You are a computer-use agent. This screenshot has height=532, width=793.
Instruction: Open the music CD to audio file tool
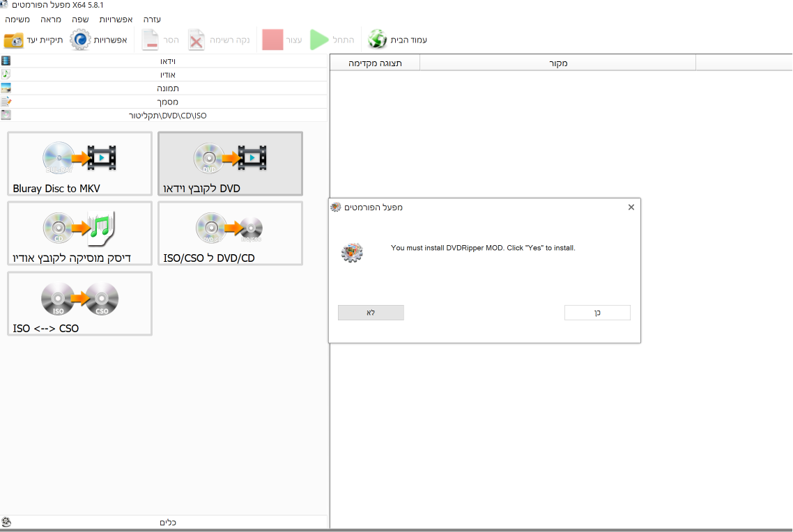(80, 233)
